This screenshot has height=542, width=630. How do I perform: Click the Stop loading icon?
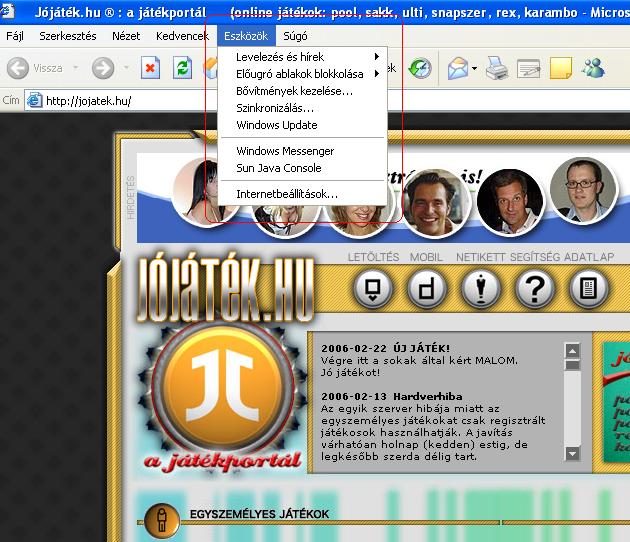[x=150, y=68]
